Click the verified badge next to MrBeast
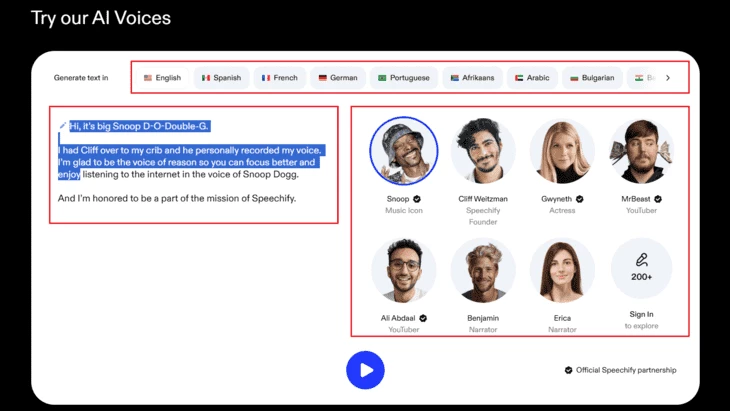The height and width of the screenshot is (411, 730). (x=658, y=199)
